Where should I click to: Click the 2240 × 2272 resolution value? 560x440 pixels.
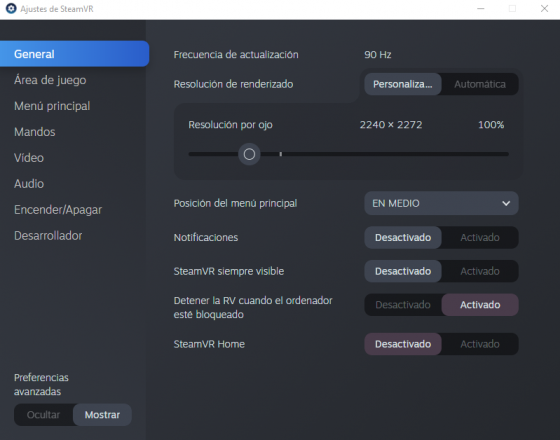pos(391,125)
